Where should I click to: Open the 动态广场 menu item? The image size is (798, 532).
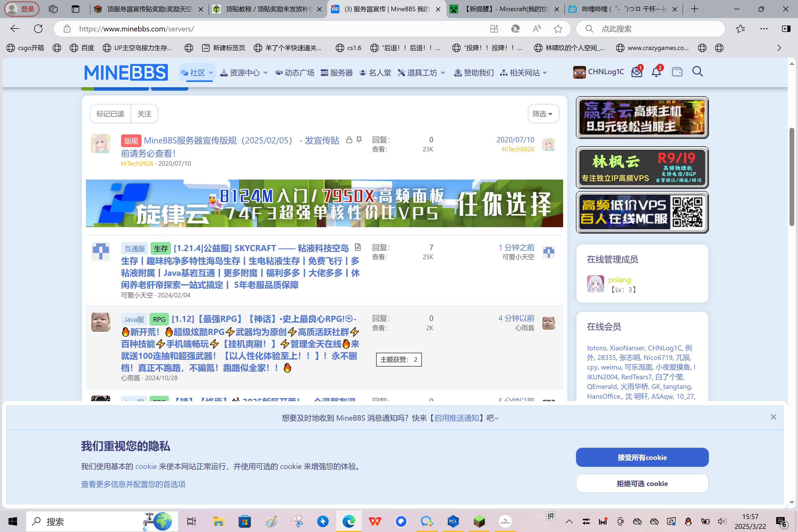(x=294, y=73)
